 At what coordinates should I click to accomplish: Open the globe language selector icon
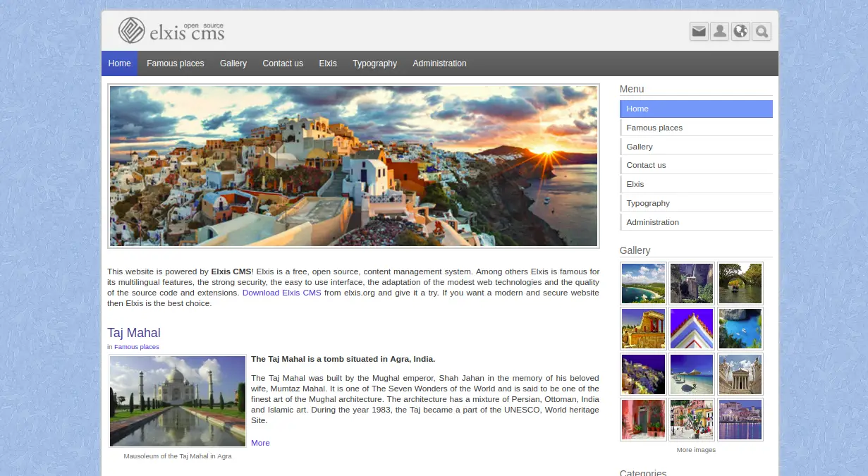tap(740, 31)
